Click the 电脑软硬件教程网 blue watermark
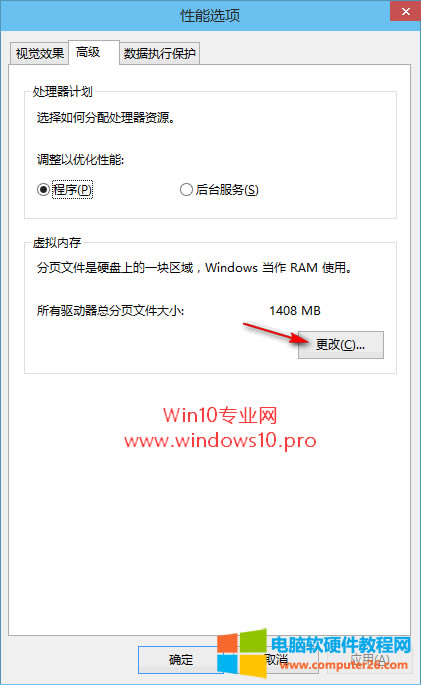 click(x=341, y=644)
